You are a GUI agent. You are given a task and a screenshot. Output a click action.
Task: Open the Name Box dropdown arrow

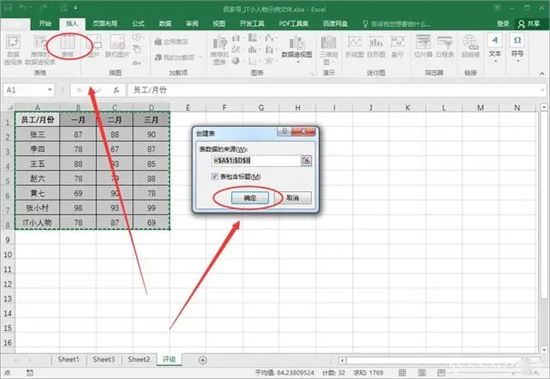pos(50,90)
